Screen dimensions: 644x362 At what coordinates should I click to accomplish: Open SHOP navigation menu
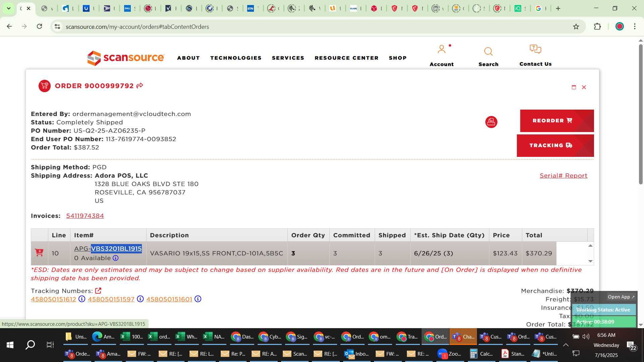pyautogui.click(x=398, y=58)
